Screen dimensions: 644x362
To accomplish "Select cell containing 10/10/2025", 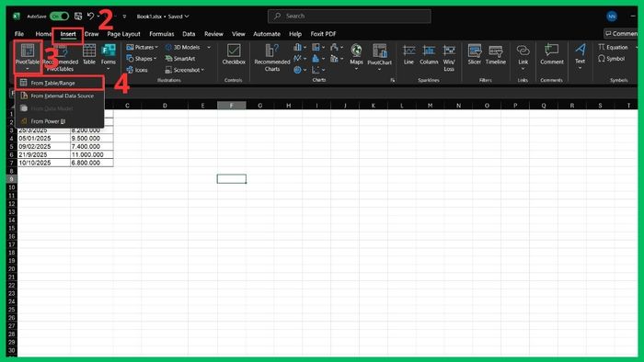I will point(43,163).
